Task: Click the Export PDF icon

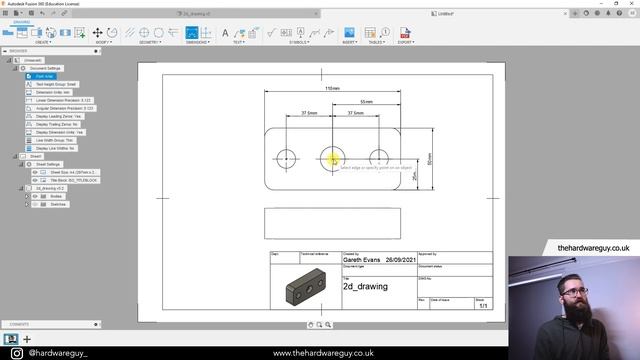Action: point(405,33)
